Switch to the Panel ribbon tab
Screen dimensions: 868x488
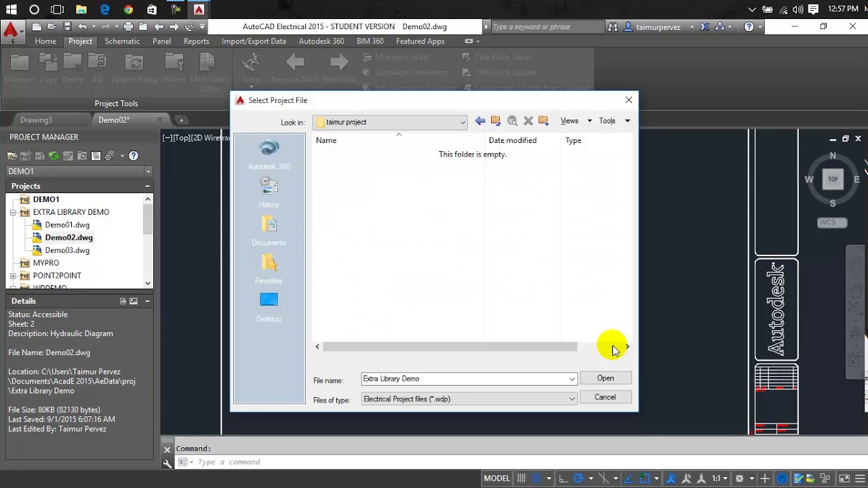pyautogui.click(x=161, y=41)
